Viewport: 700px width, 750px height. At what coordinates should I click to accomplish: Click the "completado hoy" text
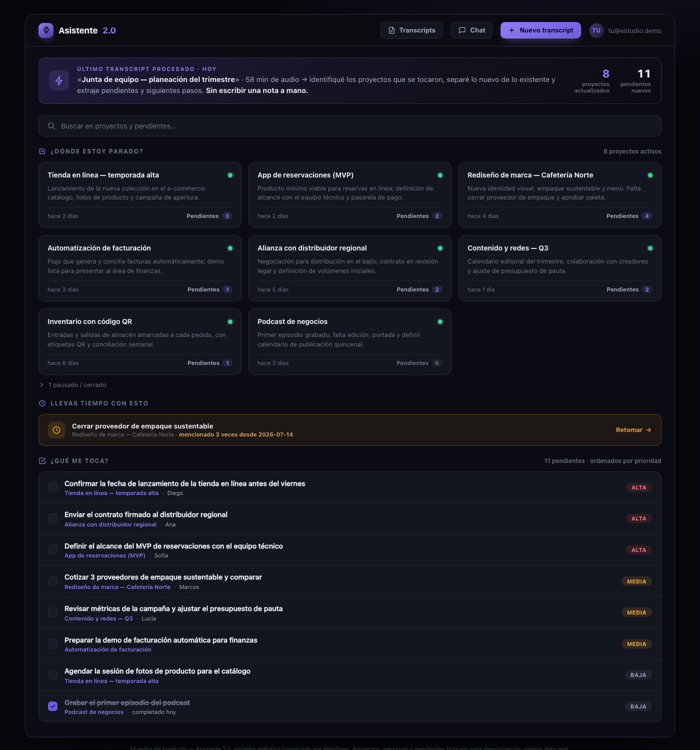pyautogui.click(x=154, y=712)
